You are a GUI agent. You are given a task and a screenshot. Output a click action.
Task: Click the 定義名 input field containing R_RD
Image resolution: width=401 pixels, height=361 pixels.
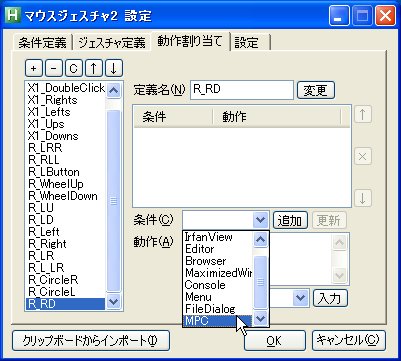coord(242,90)
